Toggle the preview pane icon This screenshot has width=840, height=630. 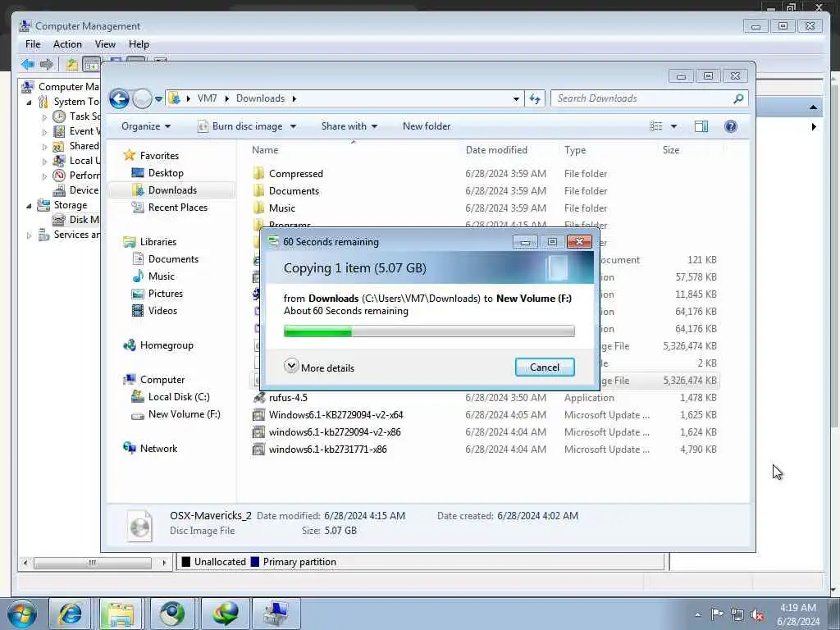701,126
